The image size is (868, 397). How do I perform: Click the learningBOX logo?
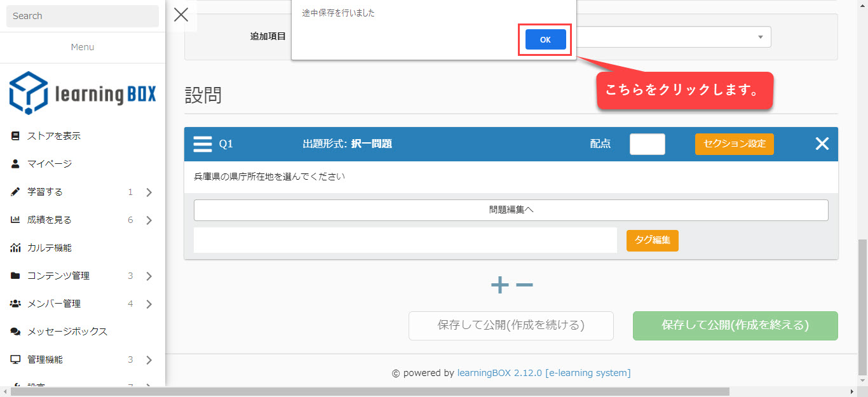[83, 93]
